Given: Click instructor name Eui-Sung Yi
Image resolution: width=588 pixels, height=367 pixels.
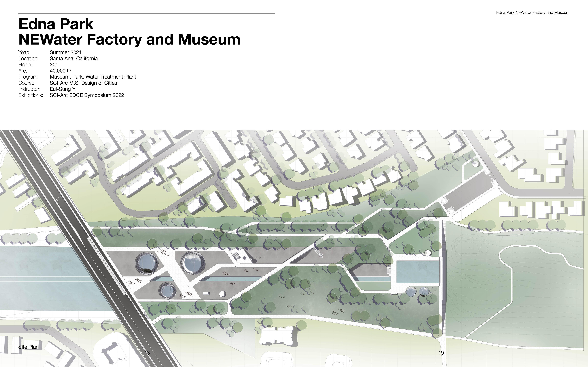Looking at the screenshot, I should click(x=63, y=89).
